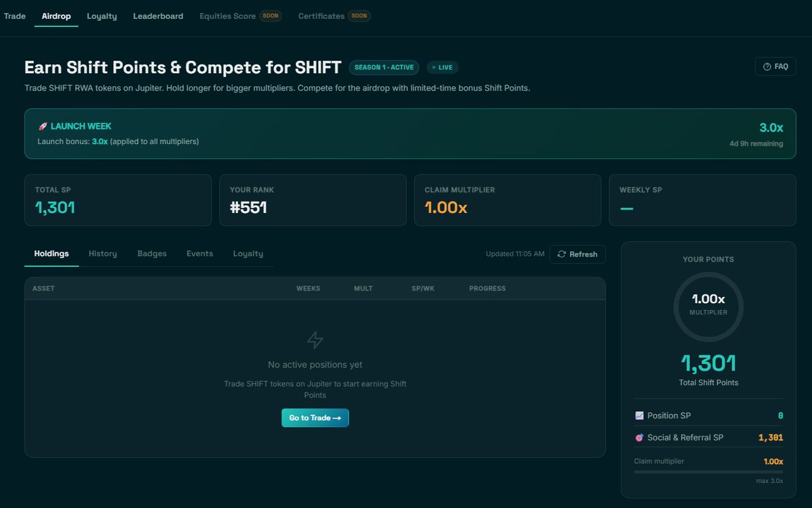
Task: Click the 4d 9h remaining text
Action: [x=756, y=143]
